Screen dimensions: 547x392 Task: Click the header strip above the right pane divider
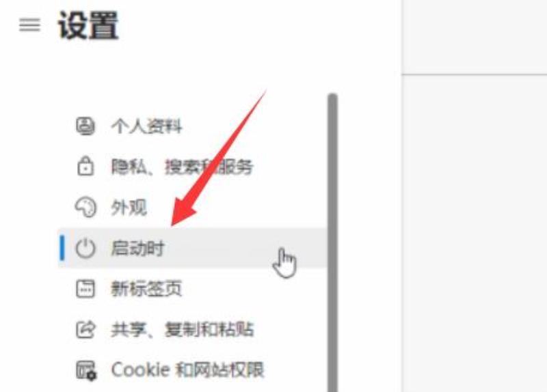pyautogui.click(x=475, y=37)
